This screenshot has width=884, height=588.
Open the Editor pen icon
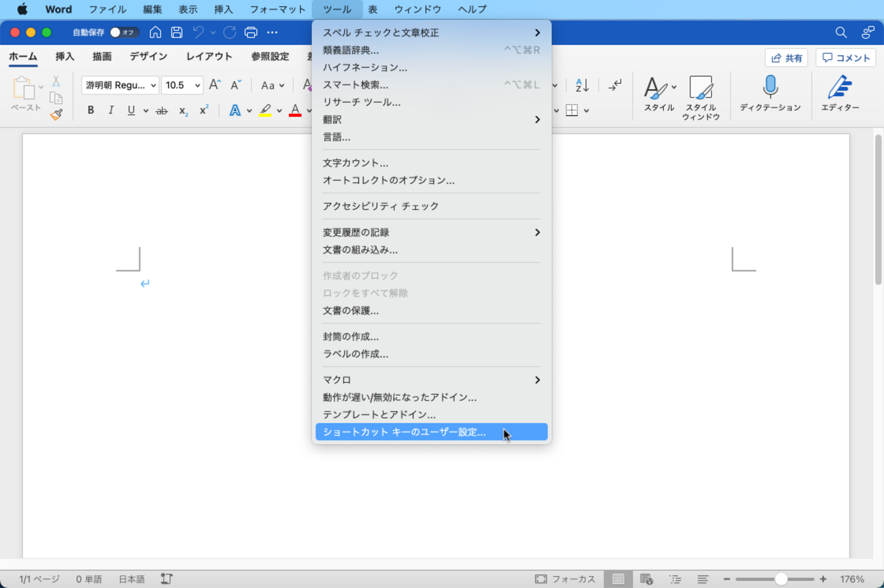pos(840,88)
